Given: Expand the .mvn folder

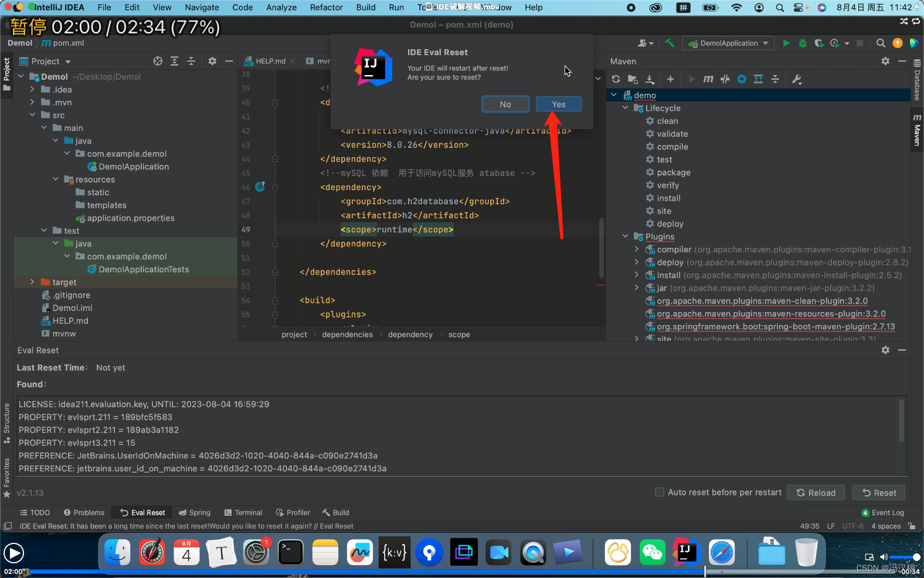Looking at the screenshot, I should (x=32, y=102).
